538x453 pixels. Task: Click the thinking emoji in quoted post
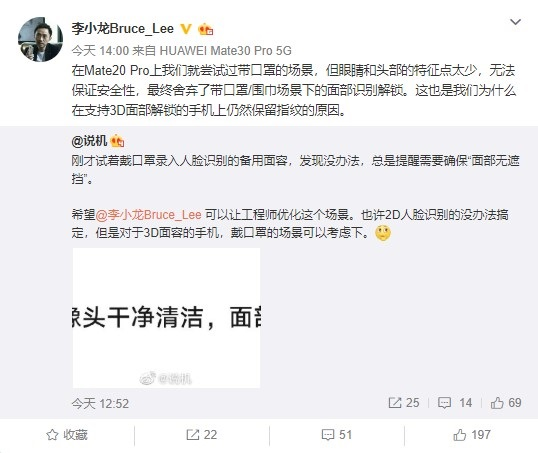click(383, 233)
